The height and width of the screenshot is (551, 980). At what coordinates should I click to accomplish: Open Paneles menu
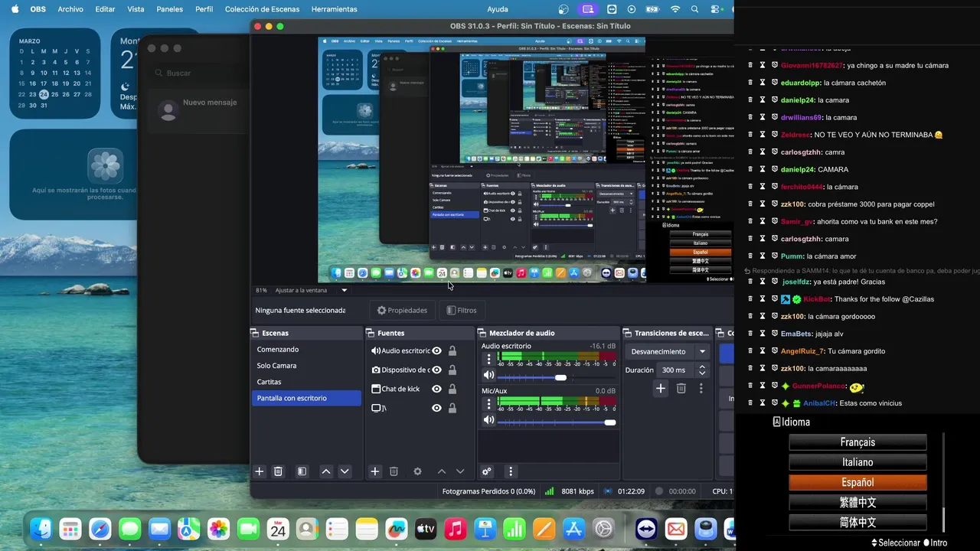coord(170,9)
